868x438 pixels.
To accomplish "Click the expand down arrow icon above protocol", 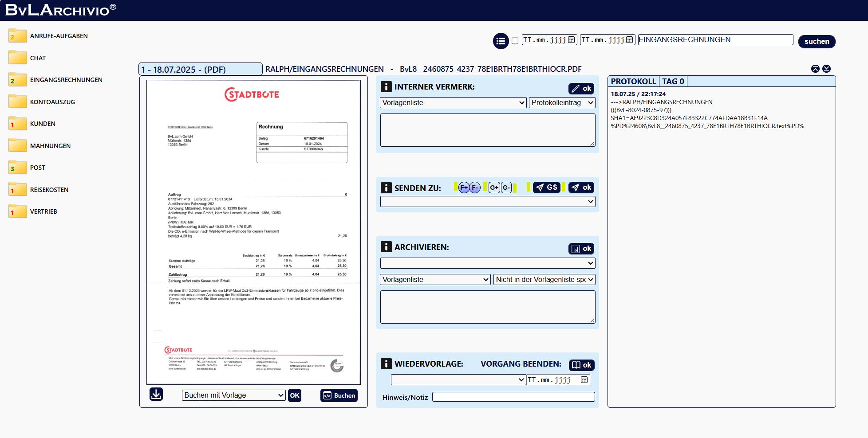I will (x=826, y=69).
